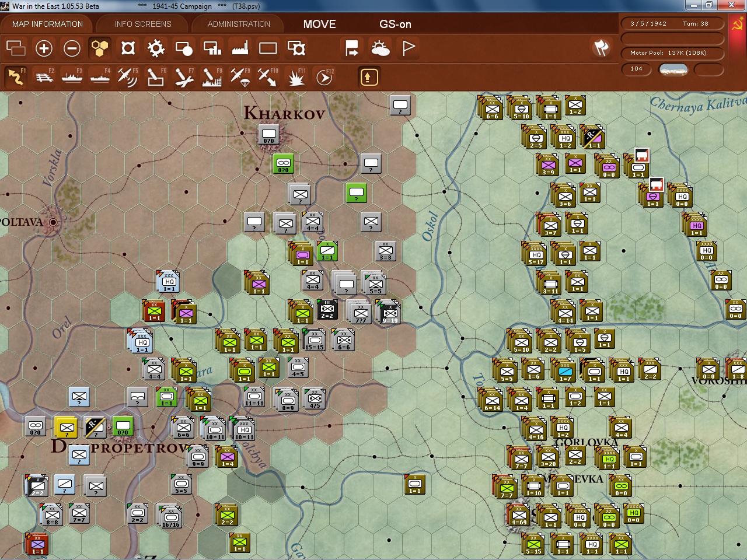
Task: Select the F2 rail mode icon
Action: coord(44,77)
